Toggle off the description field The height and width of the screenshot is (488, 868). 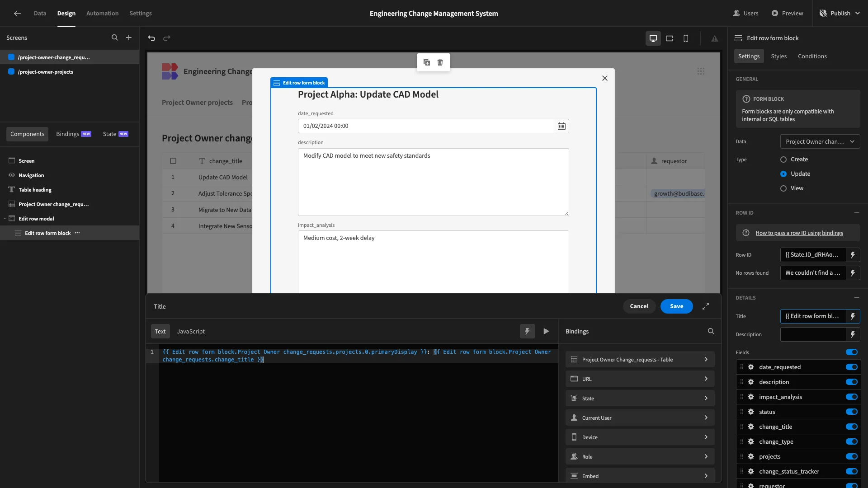[x=852, y=382]
